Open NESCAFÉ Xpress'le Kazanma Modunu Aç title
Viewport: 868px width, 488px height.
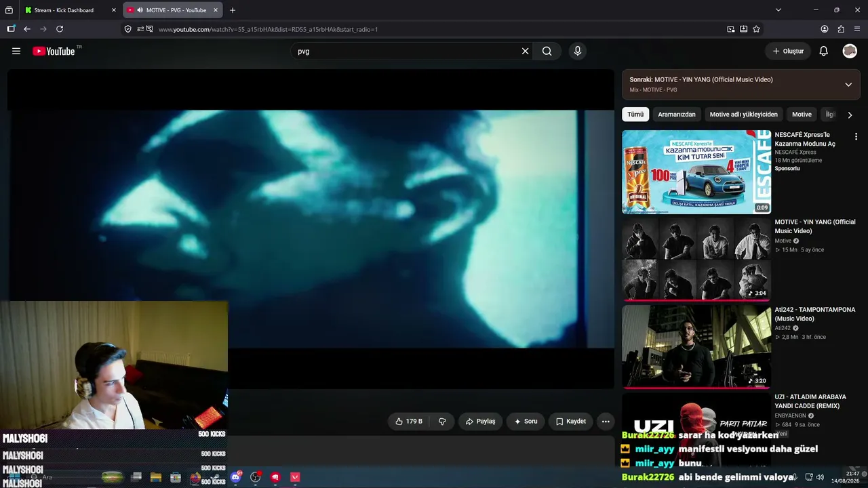(806, 139)
